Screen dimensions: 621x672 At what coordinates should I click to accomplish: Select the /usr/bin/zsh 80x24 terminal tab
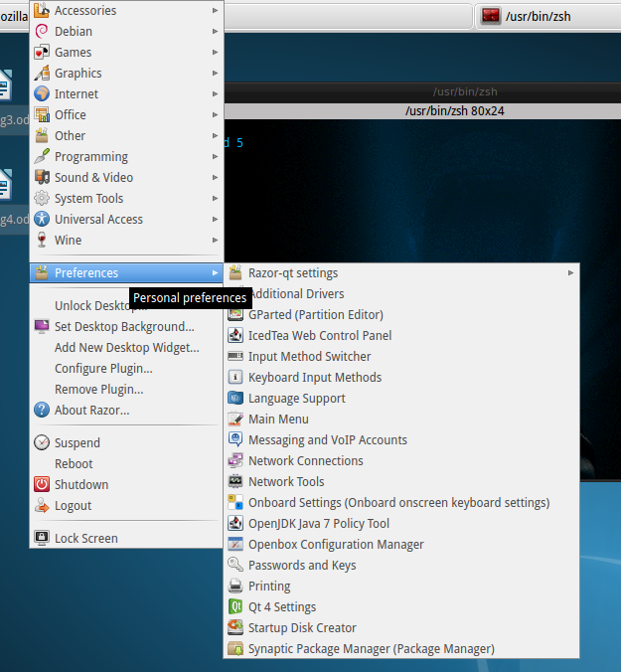(422, 111)
